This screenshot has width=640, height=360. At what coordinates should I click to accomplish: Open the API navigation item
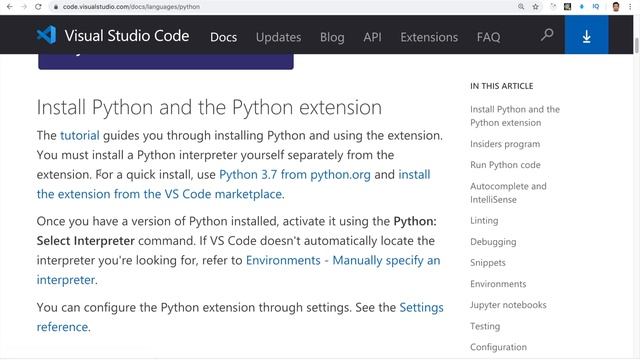click(x=372, y=37)
